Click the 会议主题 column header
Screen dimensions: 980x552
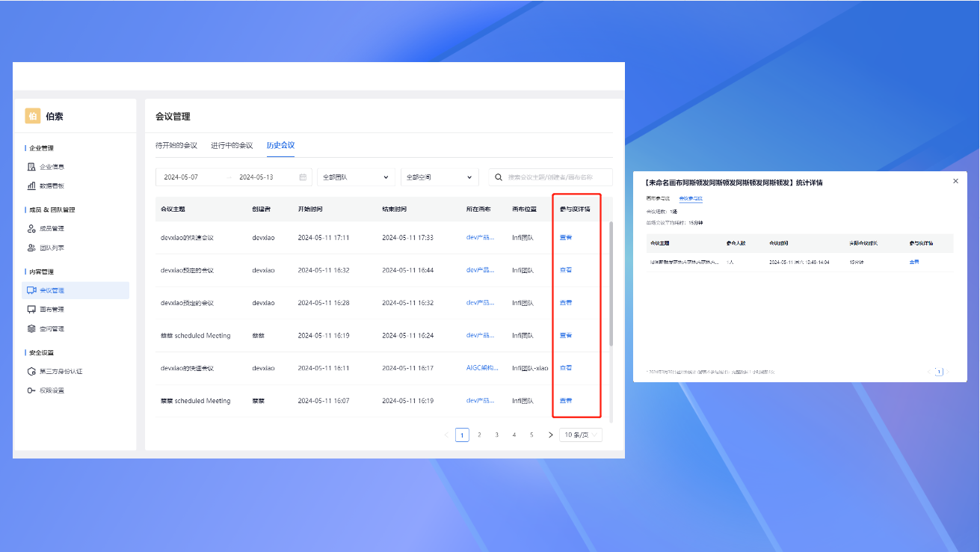[x=173, y=209]
